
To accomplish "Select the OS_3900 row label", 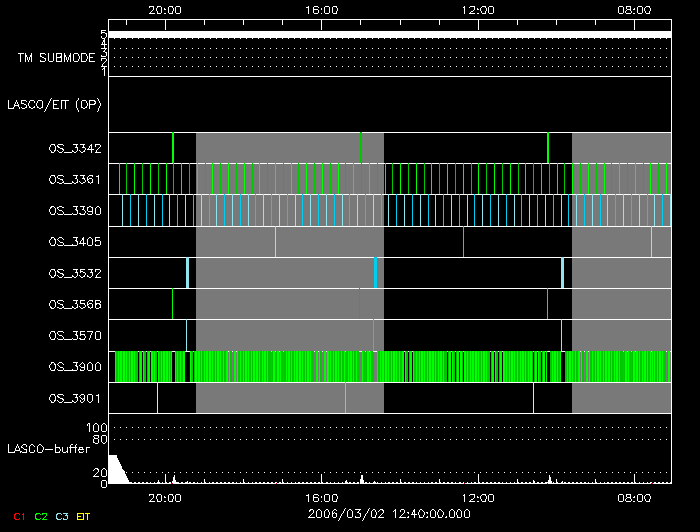I will coord(75,367).
